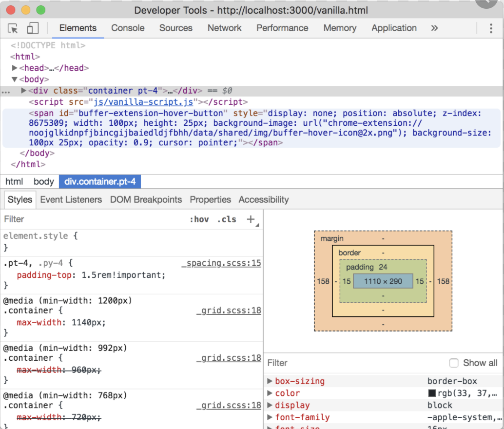This screenshot has width=504, height=429.
Task: Select html in the breadcrumb bar
Action: (x=14, y=182)
